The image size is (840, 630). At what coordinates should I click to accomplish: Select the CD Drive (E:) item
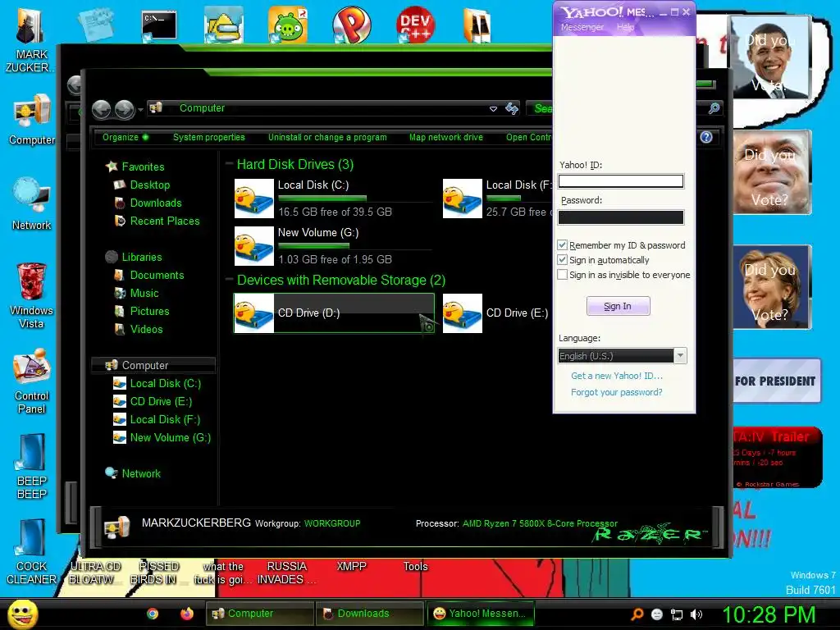click(x=495, y=313)
